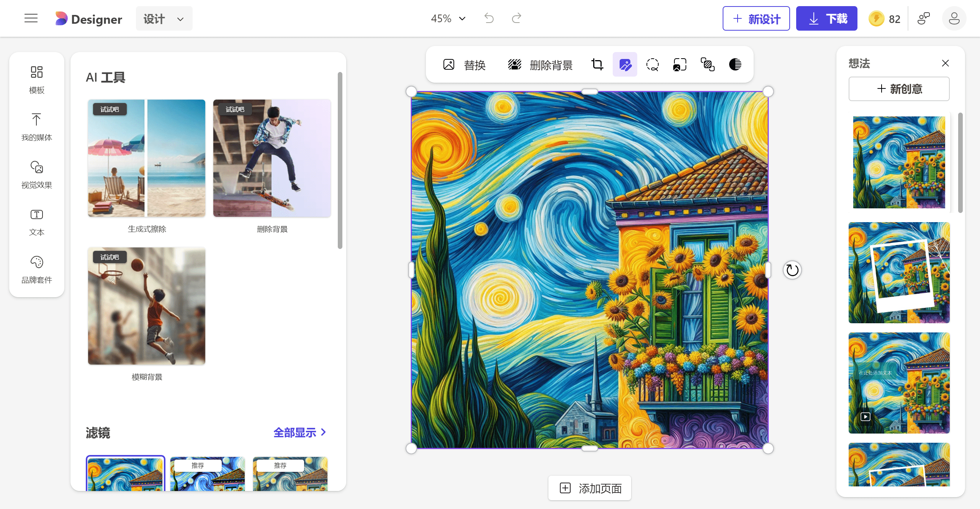The image size is (980, 509).
Task: Click the 下载 download button
Action: click(826, 19)
